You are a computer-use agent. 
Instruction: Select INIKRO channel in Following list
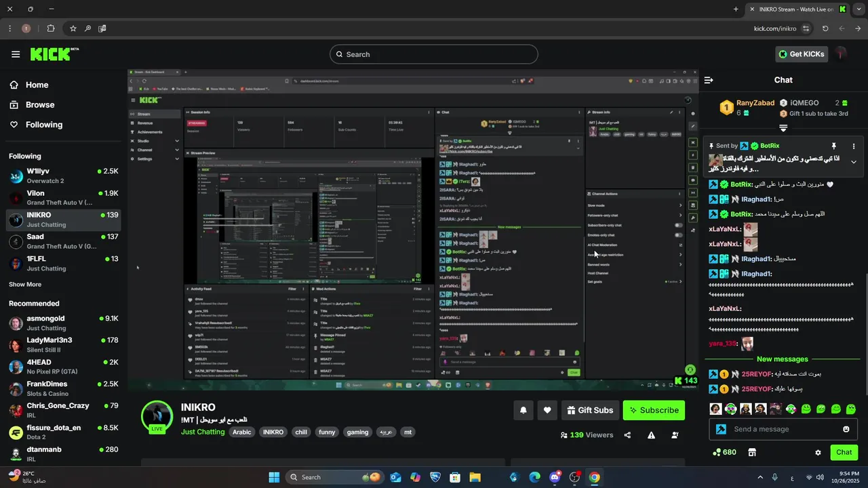pyautogui.click(x=64, y=219)
